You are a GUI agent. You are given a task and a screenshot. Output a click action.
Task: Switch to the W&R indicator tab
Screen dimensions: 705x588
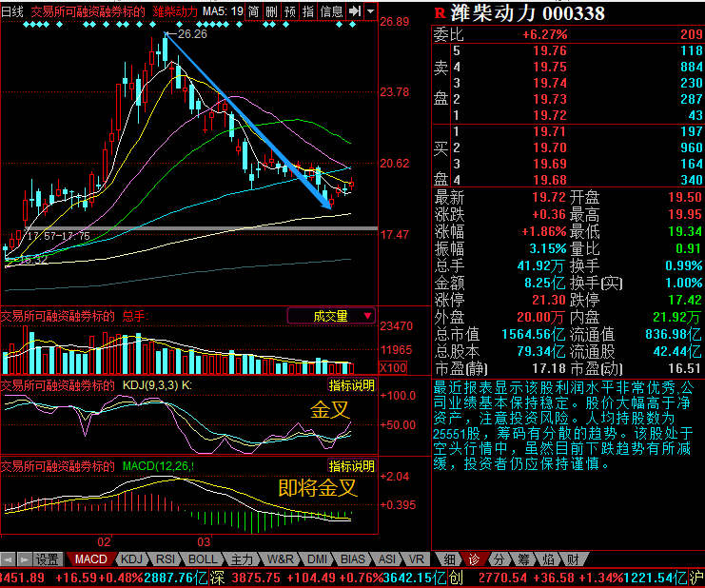click(x=280, y=559)
